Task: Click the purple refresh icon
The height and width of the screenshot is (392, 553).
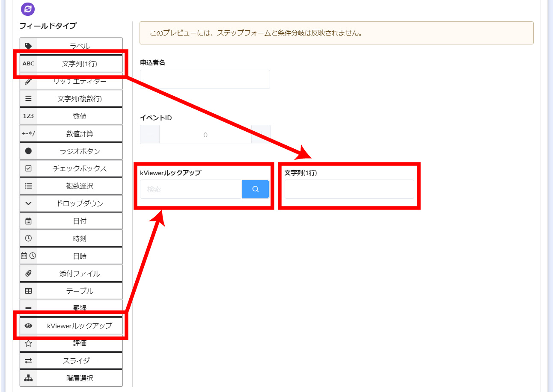Action: point(28,9)
